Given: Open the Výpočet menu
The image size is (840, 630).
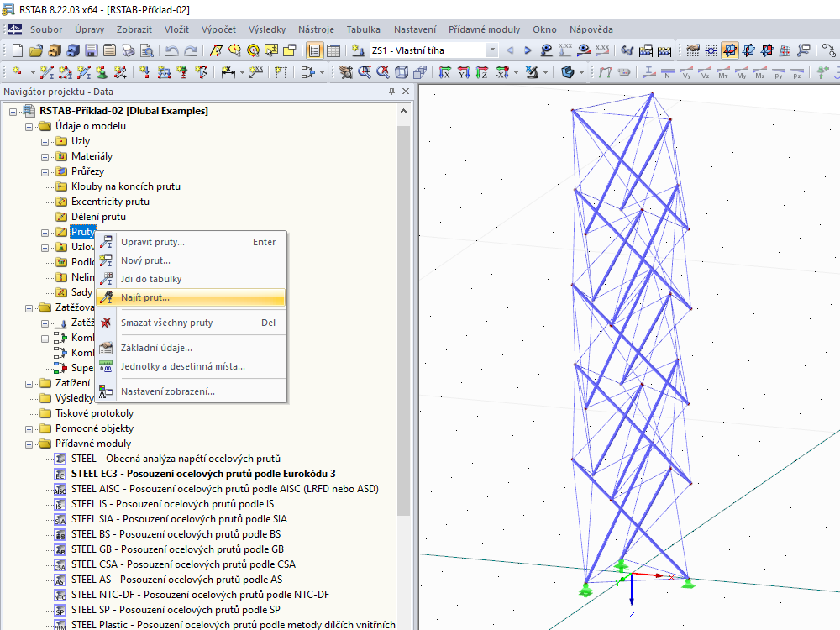Looking at the screenshot, I should [x=218, y=29].
